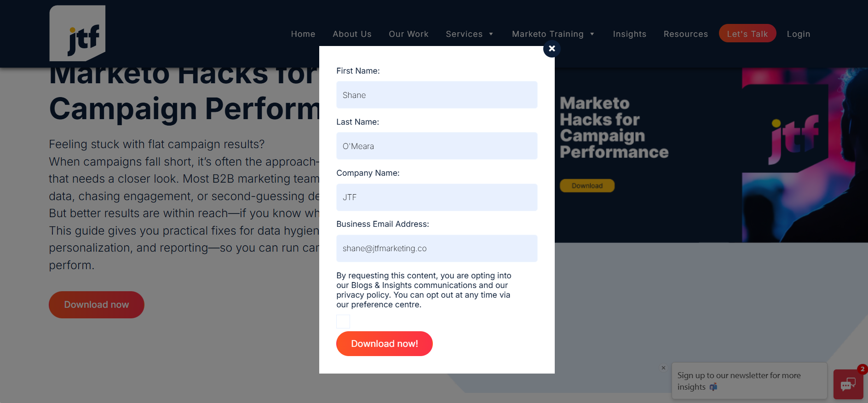The width and height of the screenshot is (868, 403).
Task: Open Resources in the navigation
Action: pyautogui.click(x=685, y=34)
